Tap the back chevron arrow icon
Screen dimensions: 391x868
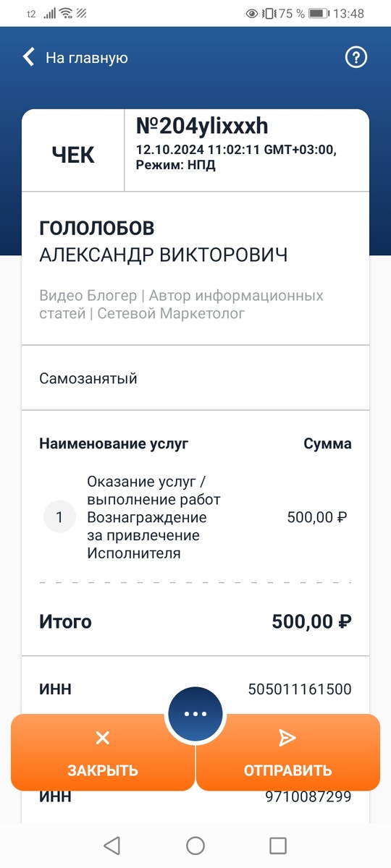pos(29,58)
